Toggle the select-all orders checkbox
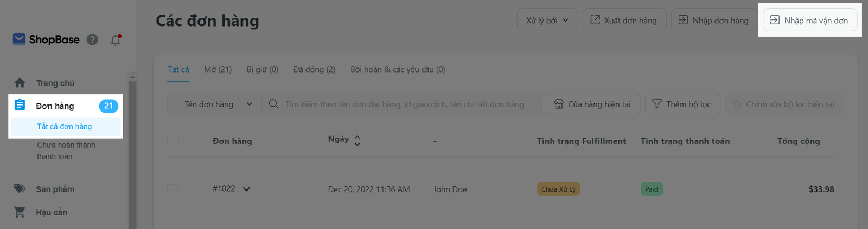This screenshot has width=868, height=229. coord(173,141)
